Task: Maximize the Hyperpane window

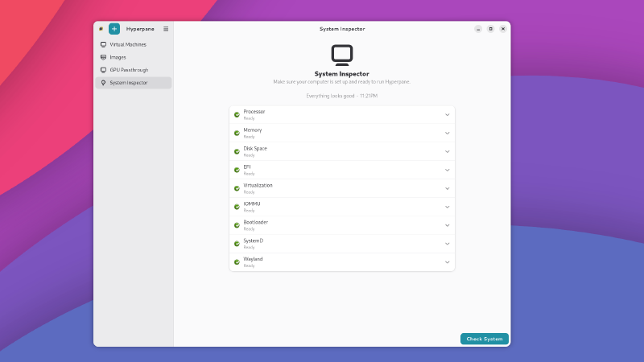Action: point(490,29)
